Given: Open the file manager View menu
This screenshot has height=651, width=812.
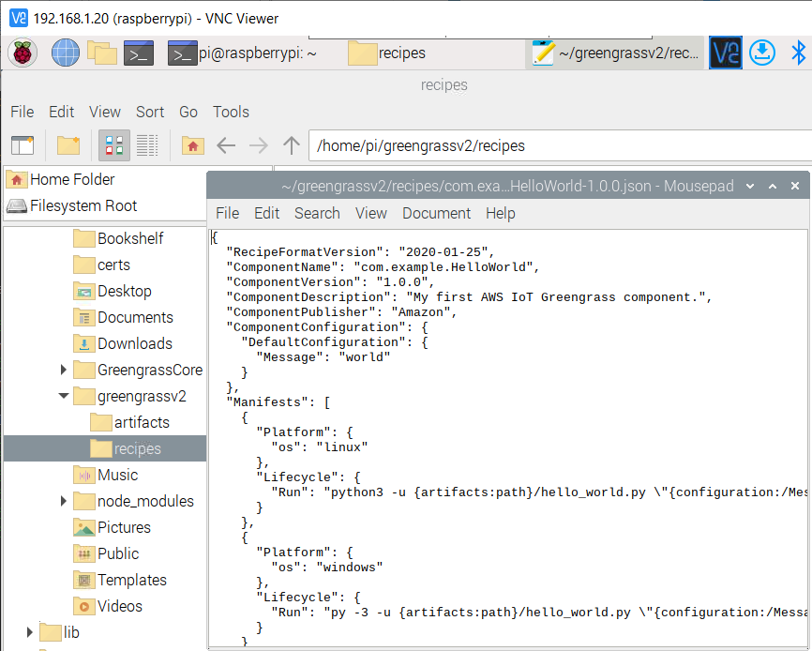Looking at the screenshot, I should (105, 112).
